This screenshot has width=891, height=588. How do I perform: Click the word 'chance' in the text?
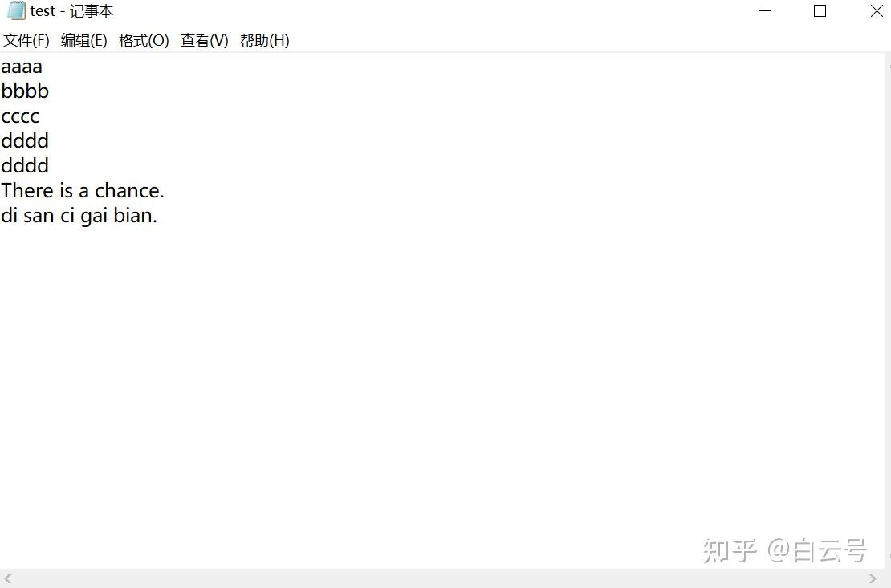click(x=127, y=190)
